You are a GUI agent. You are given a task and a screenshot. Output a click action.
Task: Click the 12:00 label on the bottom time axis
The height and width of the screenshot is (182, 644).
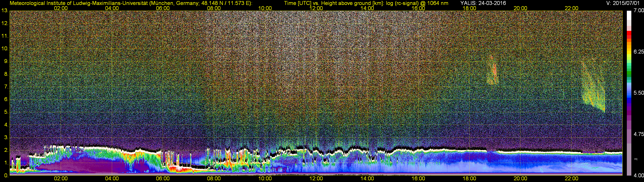click(x=316, y=179)
